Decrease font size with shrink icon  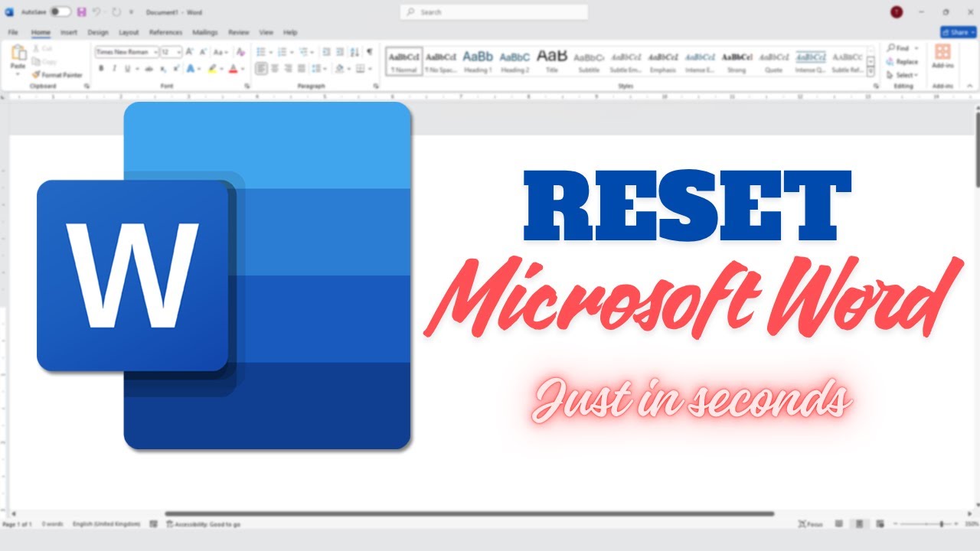(x=203, y=52)
